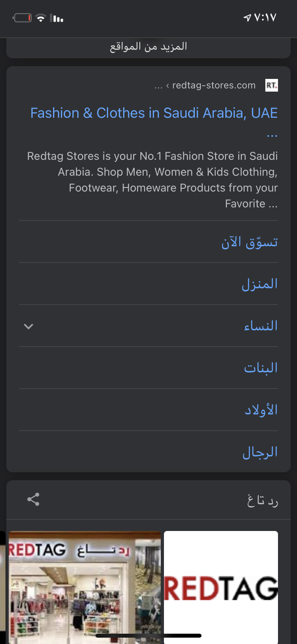Tap the RT favicon beside redtag-stores.com

coord(272,85)
